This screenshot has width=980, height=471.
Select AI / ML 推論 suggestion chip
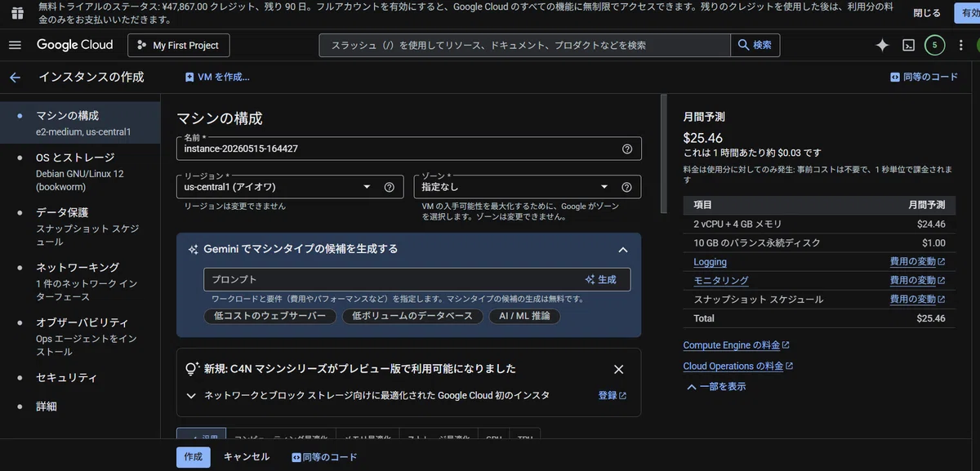coord(524,316)
